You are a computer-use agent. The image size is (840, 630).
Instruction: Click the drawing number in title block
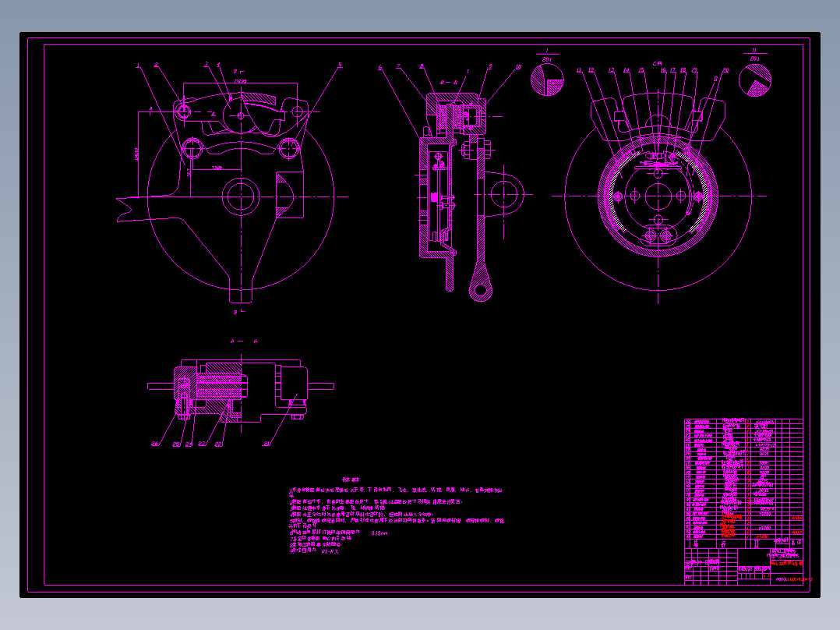[x=795, y=579]
